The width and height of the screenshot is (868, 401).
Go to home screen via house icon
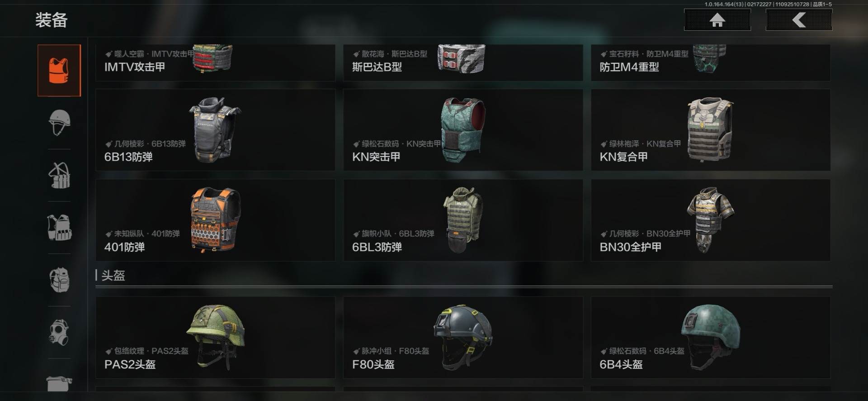coord(717,20)
